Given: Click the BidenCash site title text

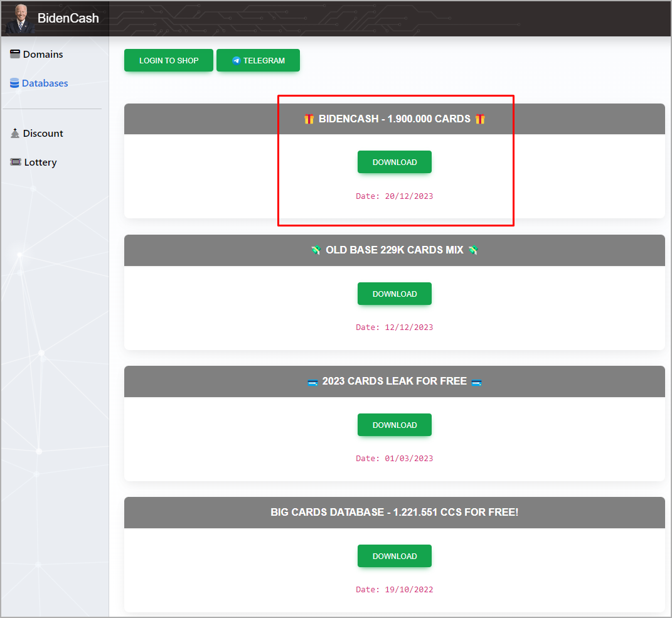Looking at the screenshot, I should point(68,18).
